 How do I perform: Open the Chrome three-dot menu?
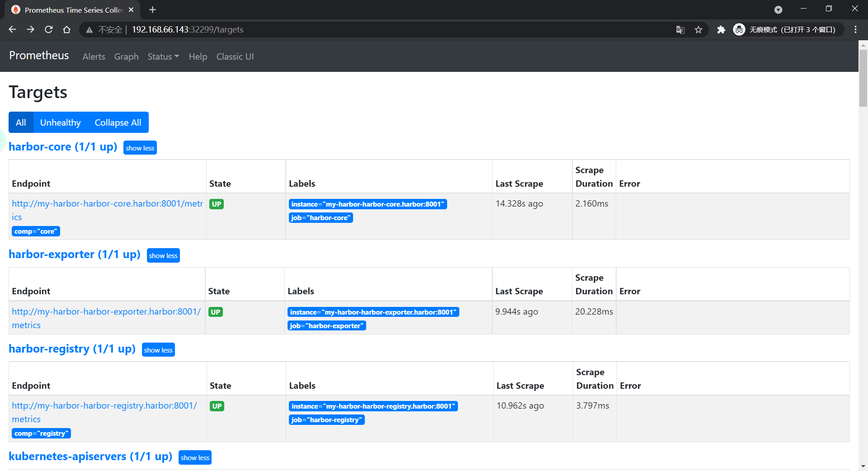[x=855, y=29]
